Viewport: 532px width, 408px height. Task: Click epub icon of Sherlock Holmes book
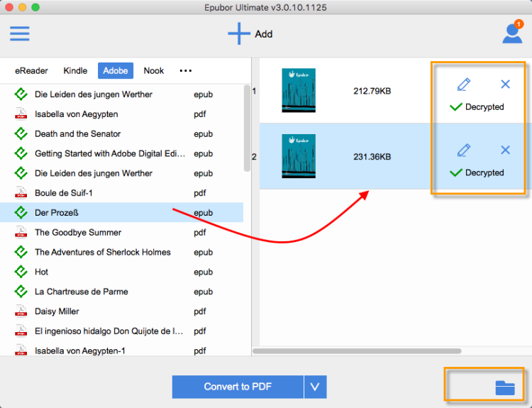(21, 252)
